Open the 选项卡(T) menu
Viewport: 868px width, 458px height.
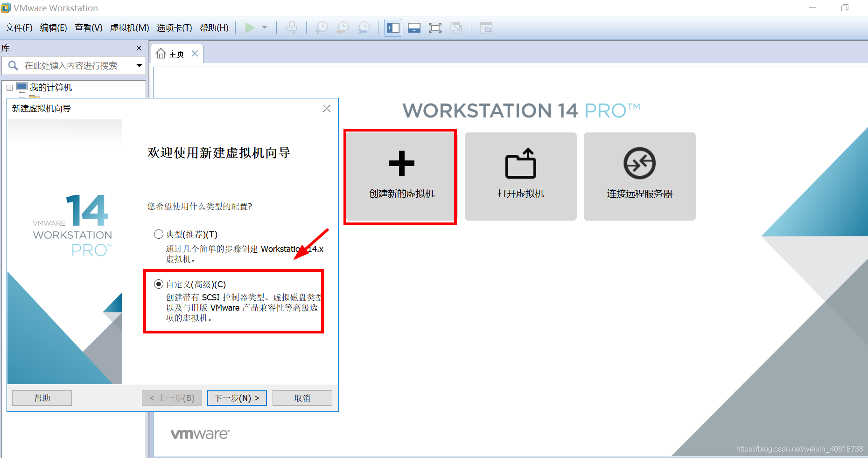(174, 28)
